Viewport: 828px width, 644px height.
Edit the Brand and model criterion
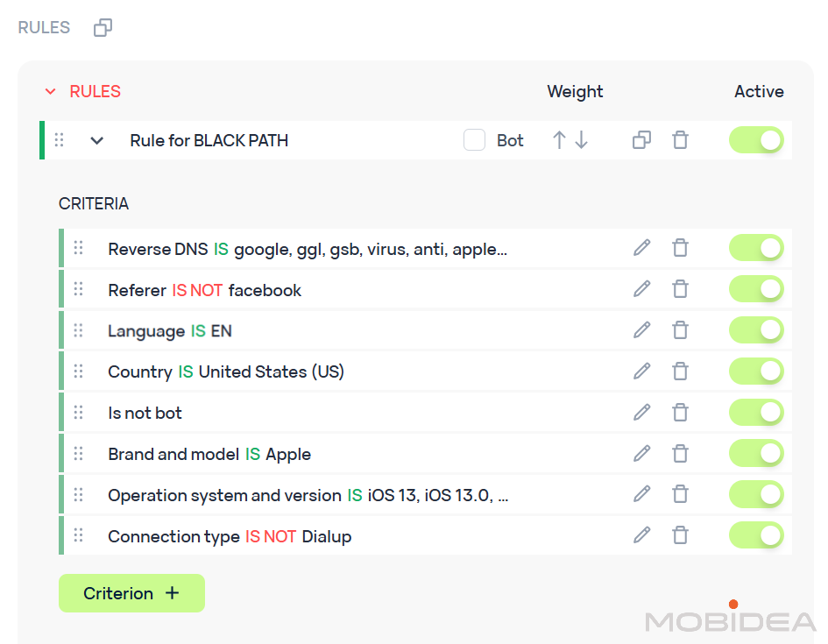[x=642, y=454]
